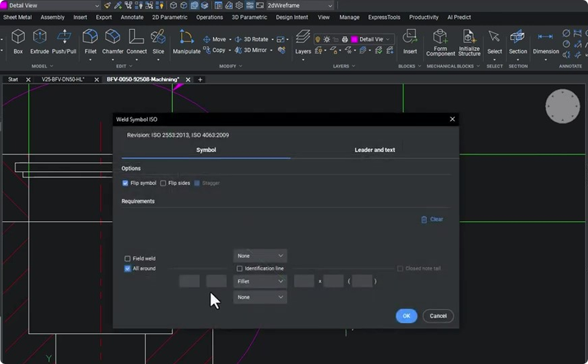The height and width of the screenshot is (364, 588).
Task: Open the Fillet weld type dropdown
Action: 260,282
